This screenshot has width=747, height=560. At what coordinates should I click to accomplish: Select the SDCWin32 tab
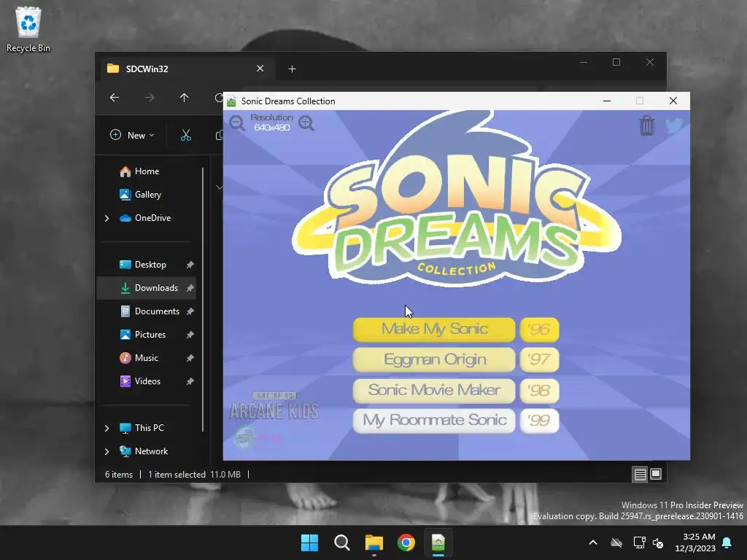tap(186, 69)
